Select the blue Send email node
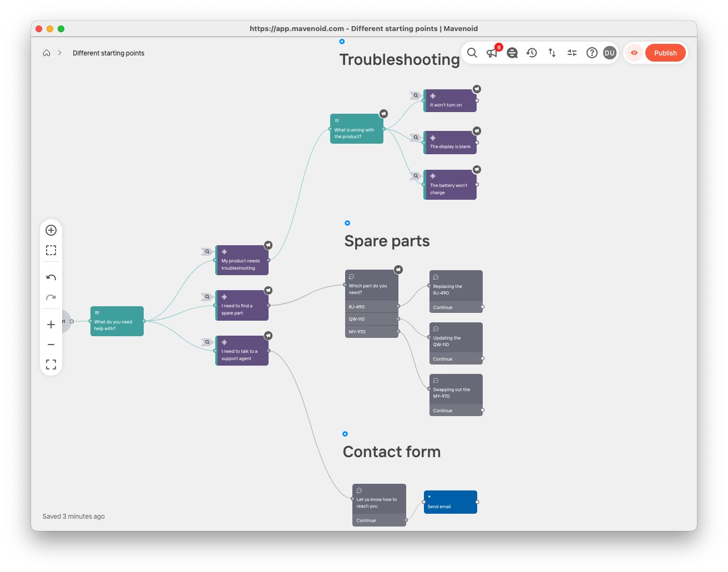This screenshot has width=728, height=572. (x=450, y=502)
